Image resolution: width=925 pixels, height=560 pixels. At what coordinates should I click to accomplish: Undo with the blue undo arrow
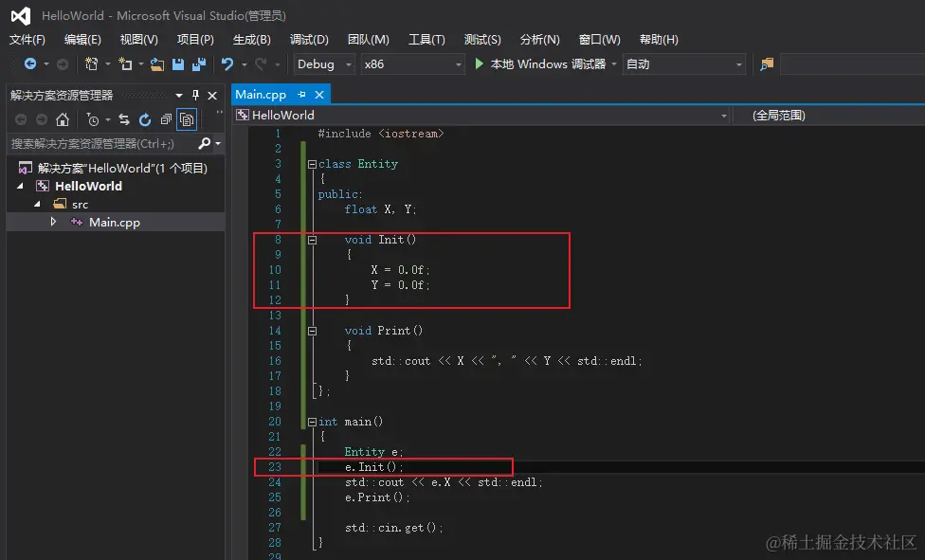227,63
